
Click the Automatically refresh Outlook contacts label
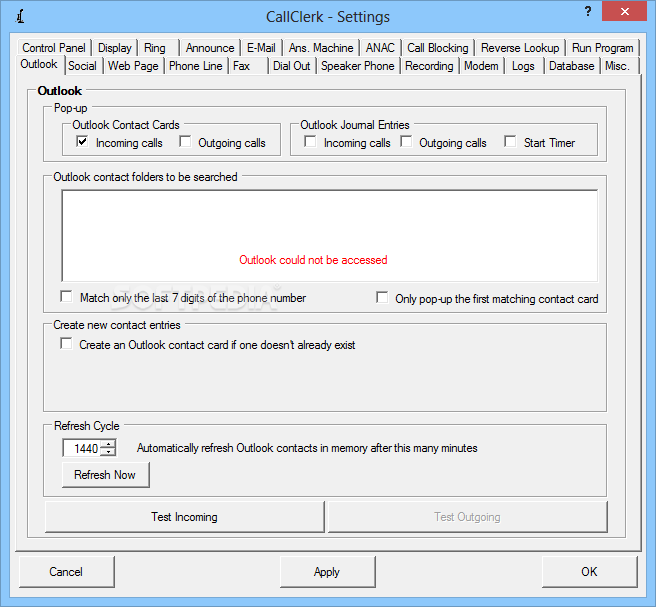pyautogui.click(x=307, y=448)
